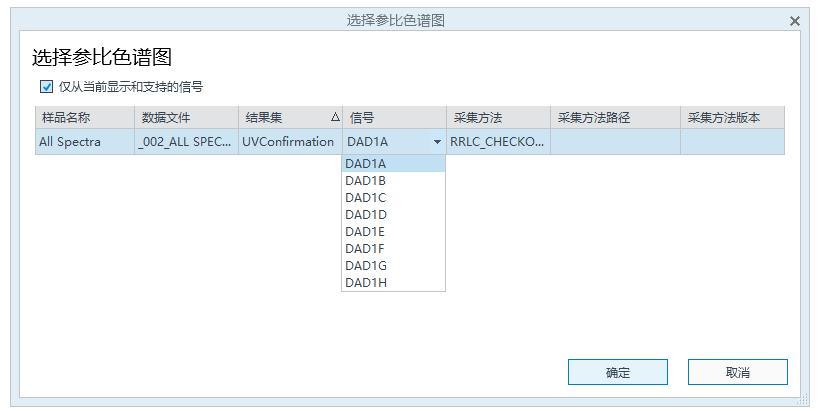Viewport: 820px width, 411px height.
Task: Sort by the 样品名称 column header
Action: pos(85,118)
